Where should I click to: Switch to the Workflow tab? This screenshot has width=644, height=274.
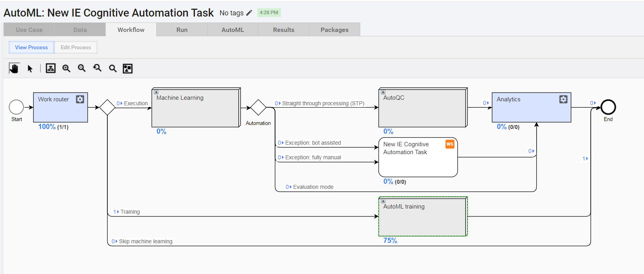[131, 30]
